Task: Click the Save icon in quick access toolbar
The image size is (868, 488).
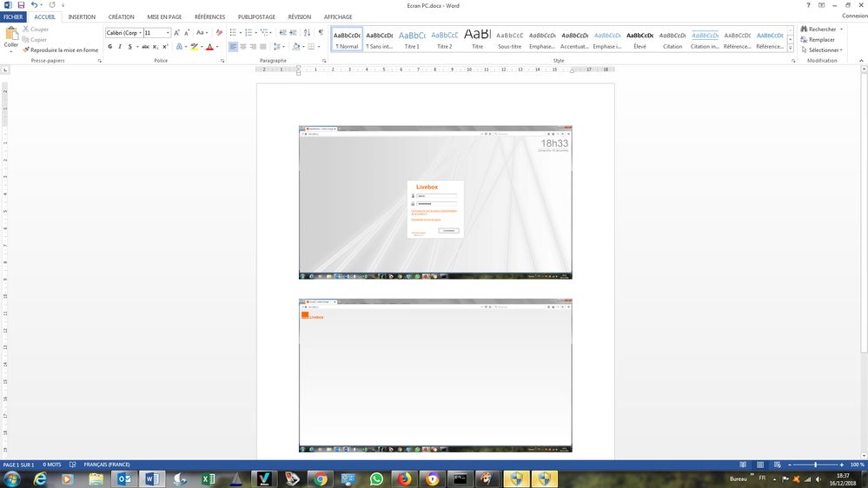Action: [21, 5]
